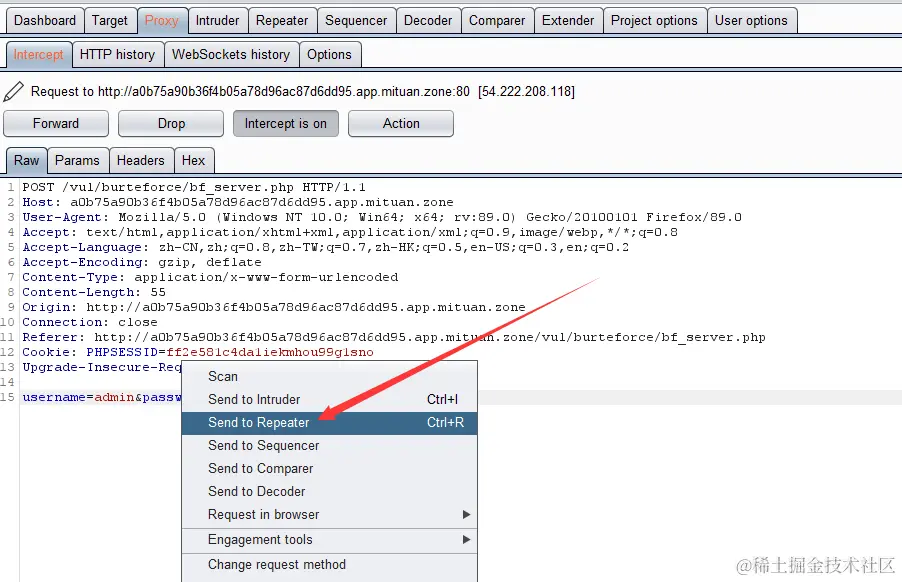
Task: Select the Proxy tab
Action: coord(162,21)
